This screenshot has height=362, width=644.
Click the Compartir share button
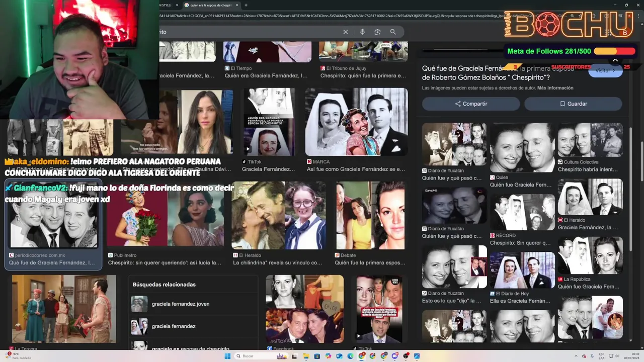[x=471, y=104]
